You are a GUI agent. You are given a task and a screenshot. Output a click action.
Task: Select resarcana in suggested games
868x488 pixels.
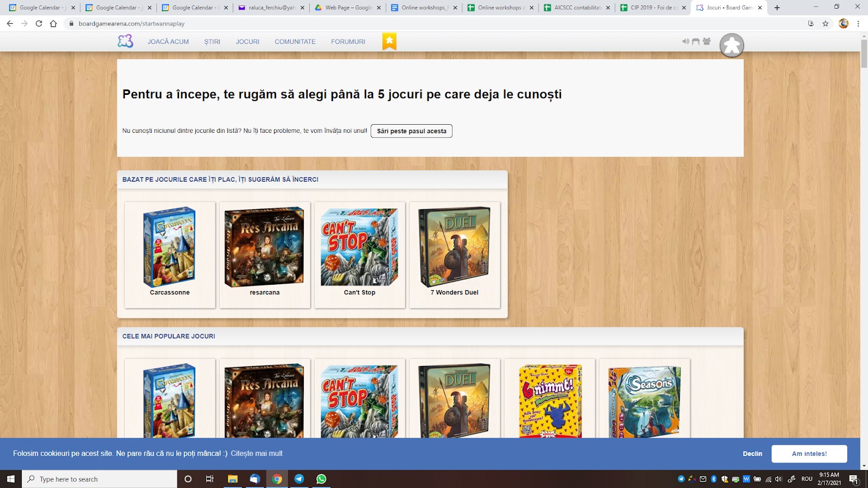[x=265, y=255]
